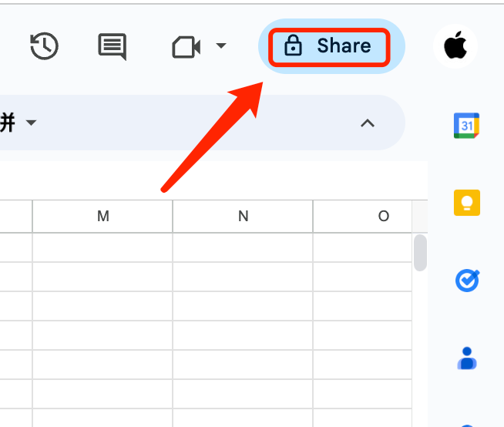Viewport: 504px width, 427px height.
Task: Click the Share button
Action: click(x=329, y=46)
